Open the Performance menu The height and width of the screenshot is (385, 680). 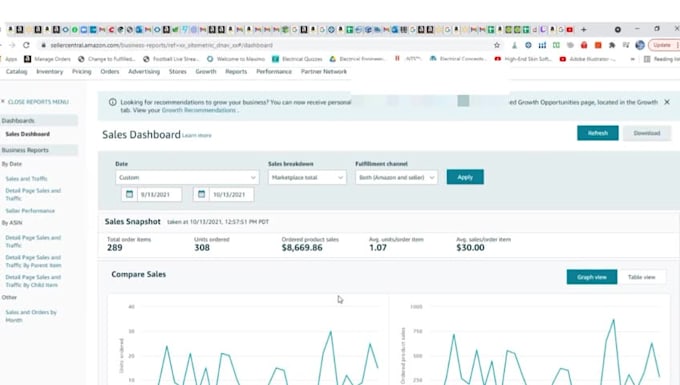pos(274,72)
